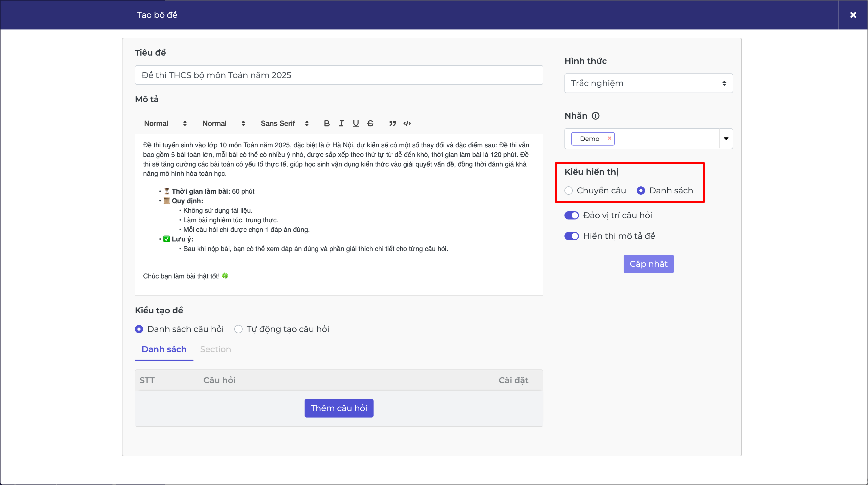Click the underline formatting icon
868x485 pixels.
coord(356,123)
